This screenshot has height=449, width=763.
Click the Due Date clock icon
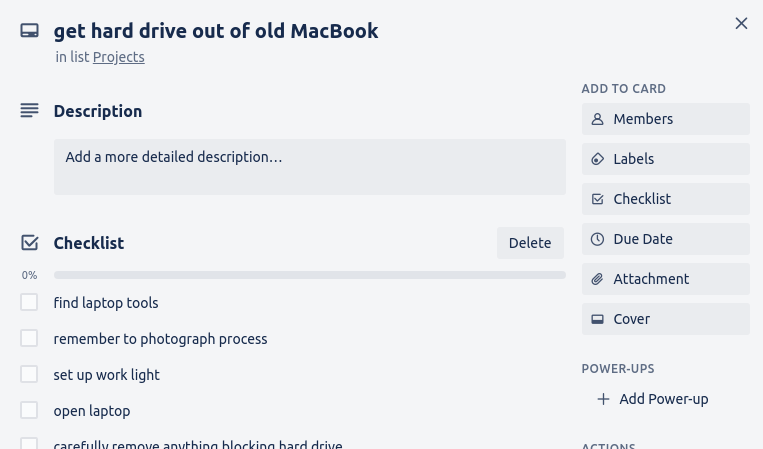(598, 239)
